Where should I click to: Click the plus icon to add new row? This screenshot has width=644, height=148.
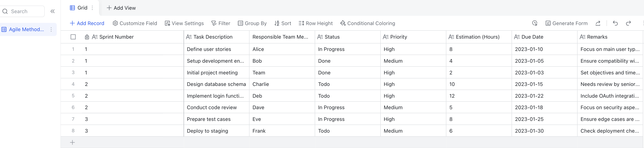click(x=72, y=143)
